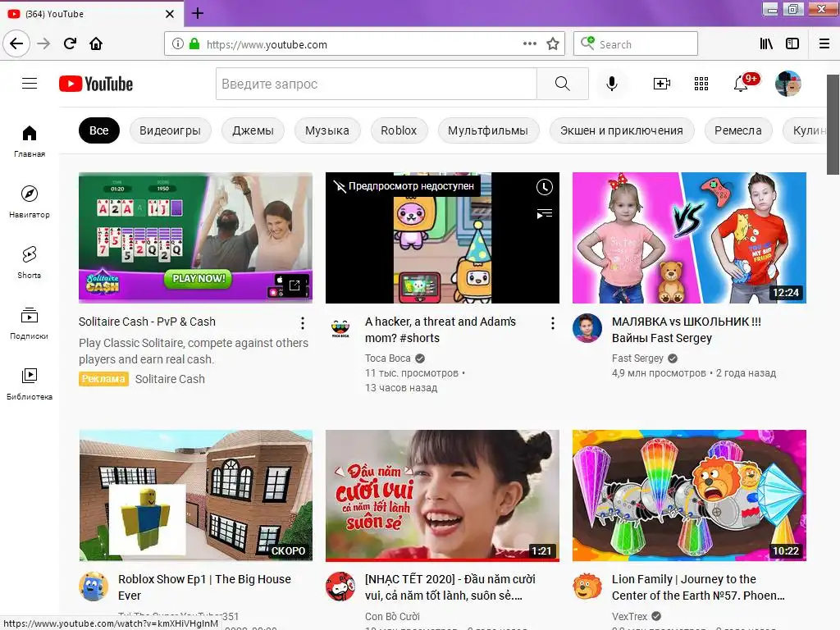Select the Музыка filter chip
840x630 pixels.
click(x=327, y=130)
